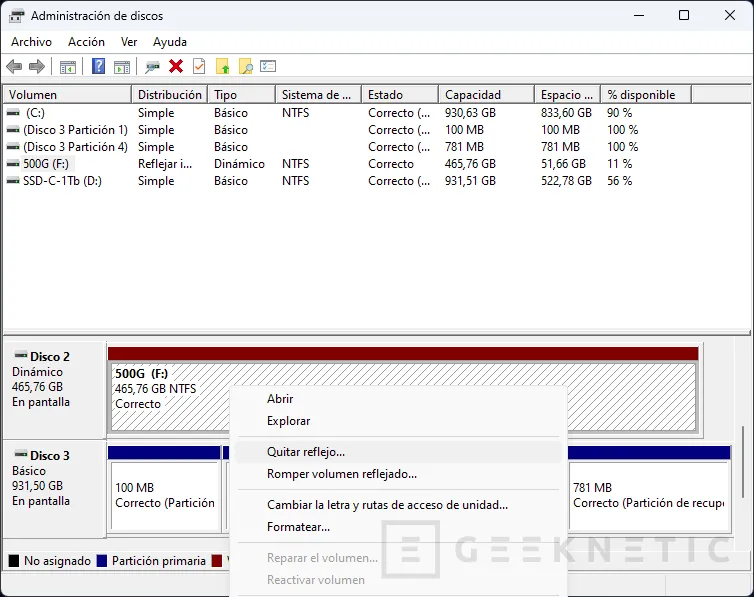The height and width of the screenshot is (597, 754).
Task: Sort by the Tipo column header
Action: [x=242, y=95]
